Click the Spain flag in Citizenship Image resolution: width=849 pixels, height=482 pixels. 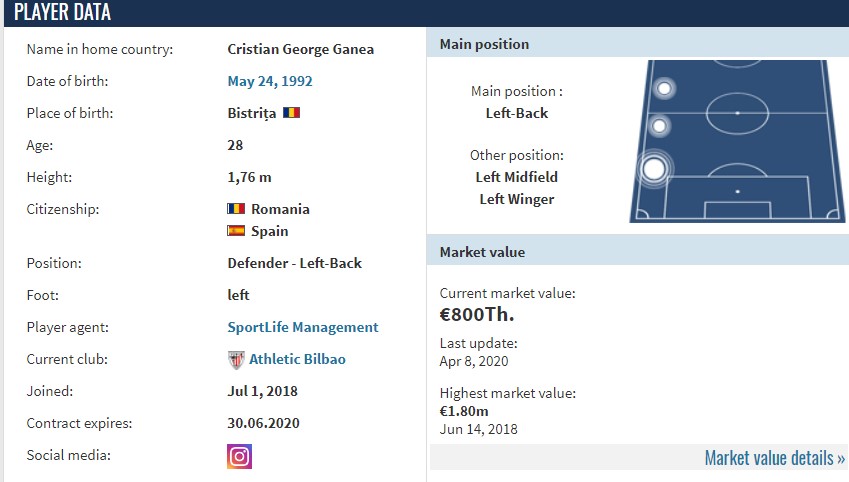point(236,231)
